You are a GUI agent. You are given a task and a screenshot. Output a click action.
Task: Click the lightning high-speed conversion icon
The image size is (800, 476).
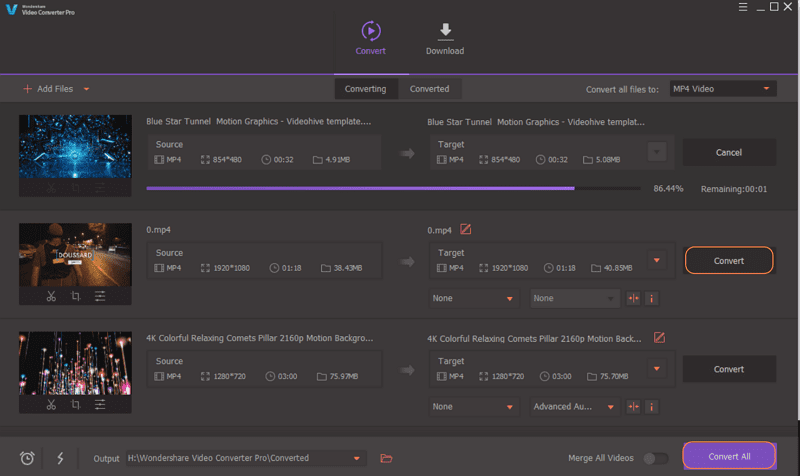click(61, 458)
